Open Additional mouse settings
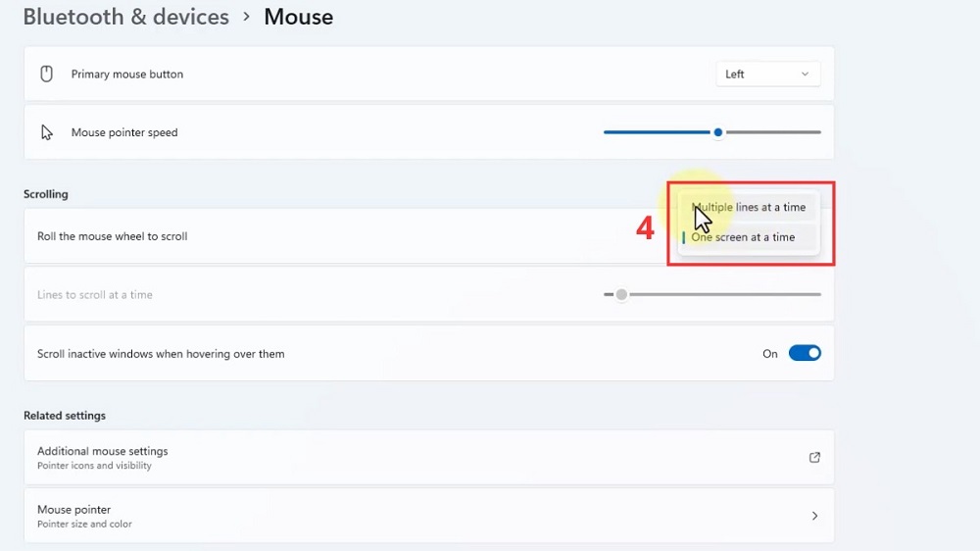This screenshot has height=551, width=980. coord(103,452)
